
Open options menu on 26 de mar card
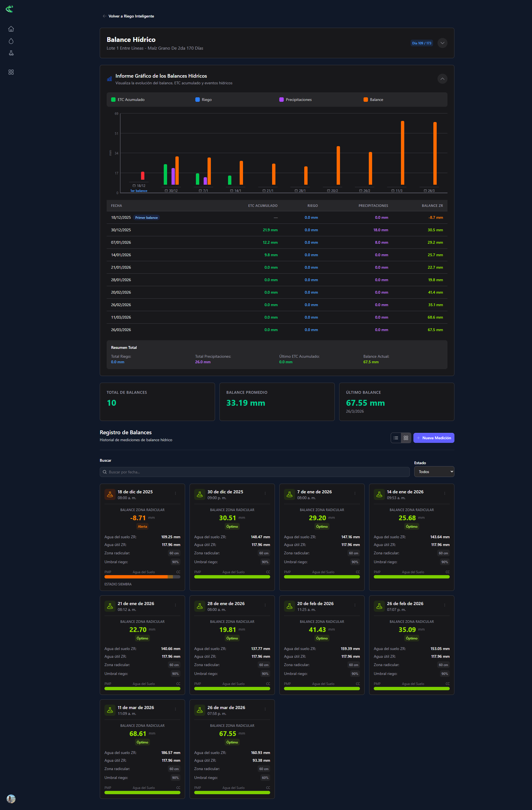[x=265, y=709]
